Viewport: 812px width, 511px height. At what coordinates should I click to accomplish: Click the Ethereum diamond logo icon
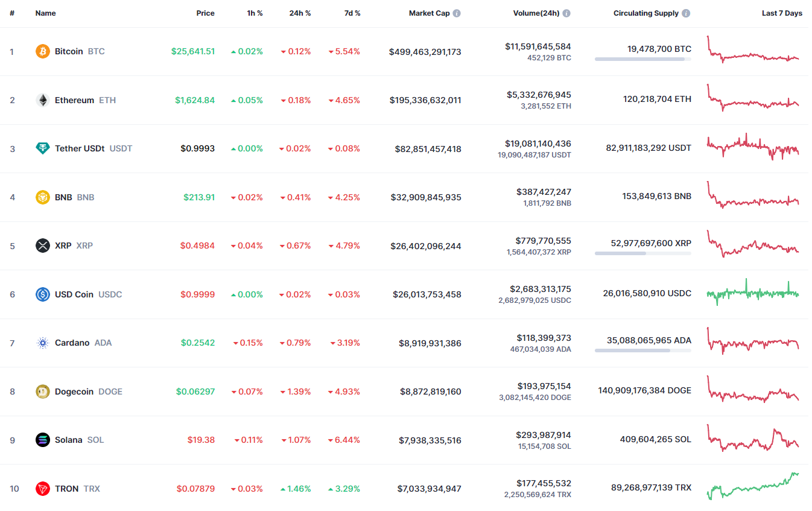click(42, 100)
